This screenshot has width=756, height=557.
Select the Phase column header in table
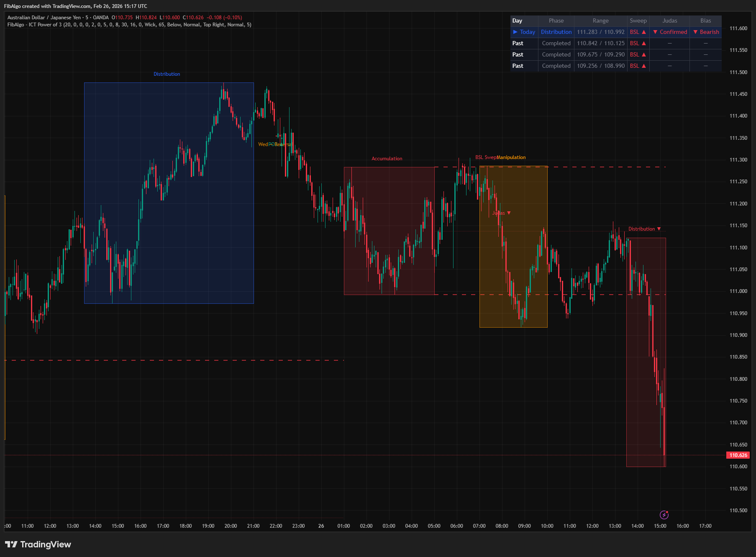556,21
